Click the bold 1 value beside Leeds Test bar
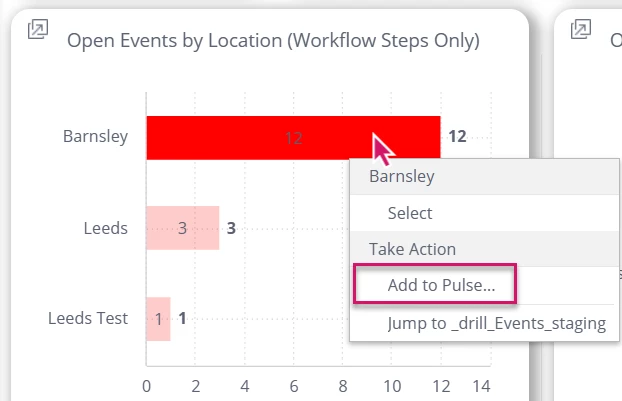The width and height of the screenshot is (622, 401). (183, 319)
